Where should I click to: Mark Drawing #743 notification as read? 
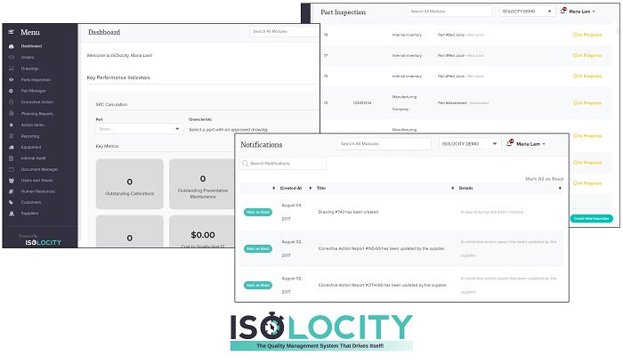[x=257, y=212]
